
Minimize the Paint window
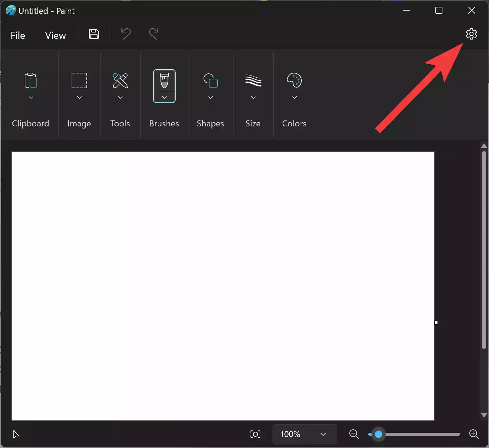pos(407,11)
